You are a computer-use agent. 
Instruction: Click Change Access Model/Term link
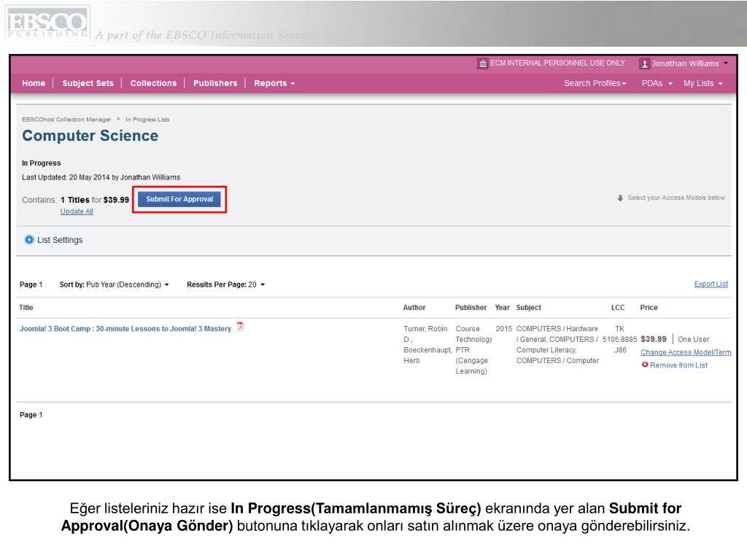pyautogui.click(x=686, y=352)
